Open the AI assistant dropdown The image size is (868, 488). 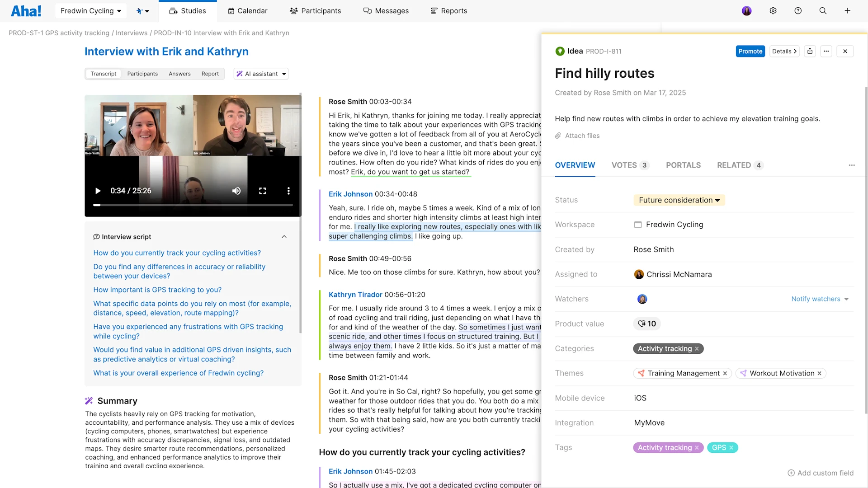coord(261,74)
